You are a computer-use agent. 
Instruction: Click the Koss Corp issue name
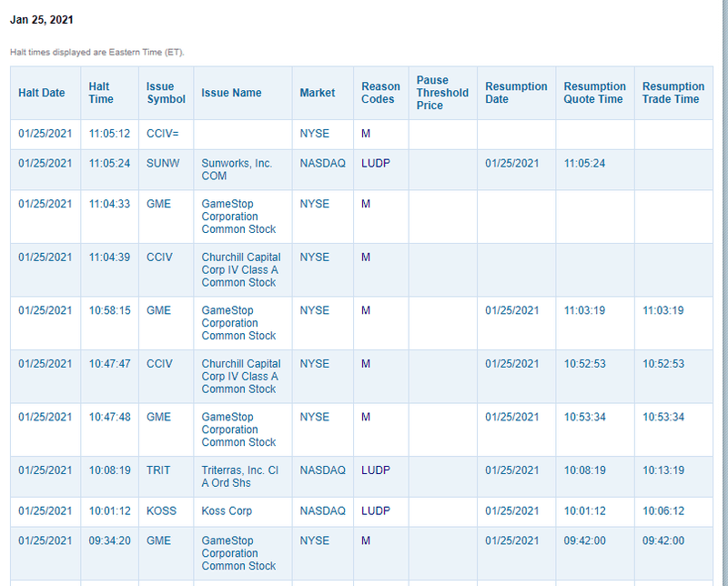227,511
